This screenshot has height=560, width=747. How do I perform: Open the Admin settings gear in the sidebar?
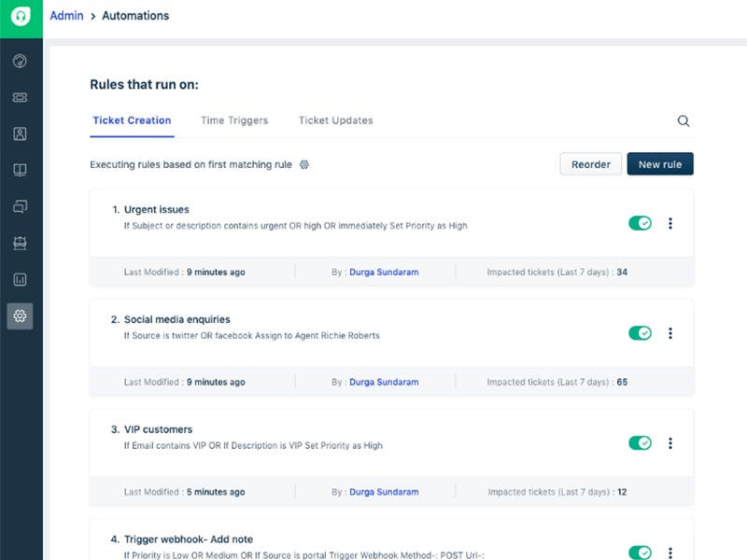point(20,316)
